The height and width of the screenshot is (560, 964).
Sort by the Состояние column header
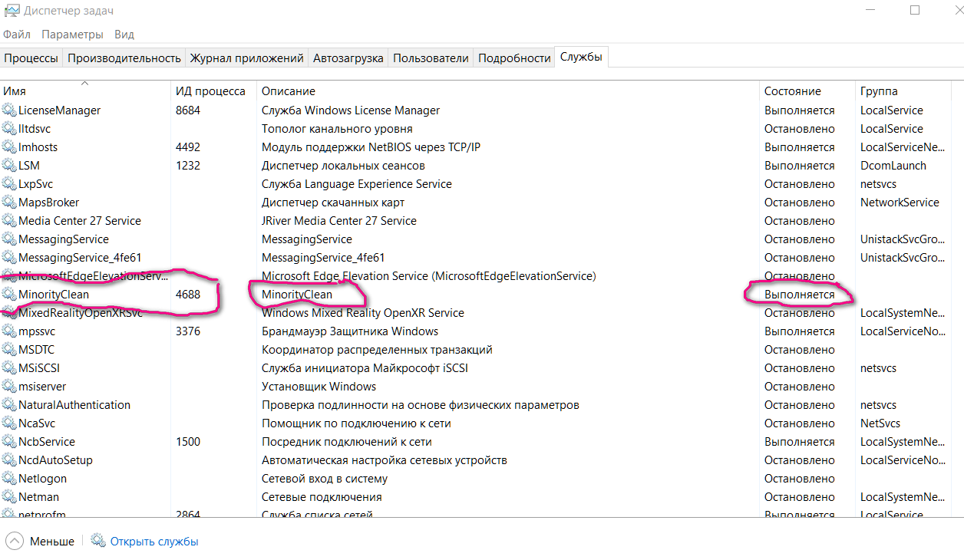[x=807, y=91]
